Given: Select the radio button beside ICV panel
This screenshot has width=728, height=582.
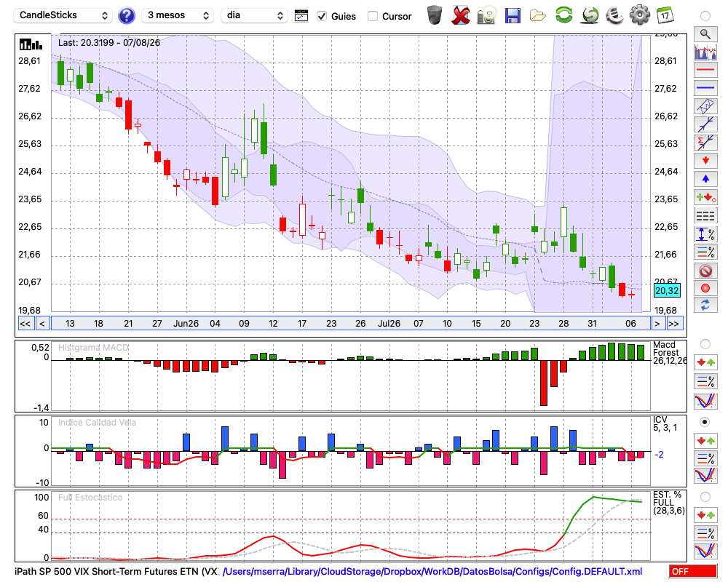Looking at the screenshot, I should [x=705, y=422].
